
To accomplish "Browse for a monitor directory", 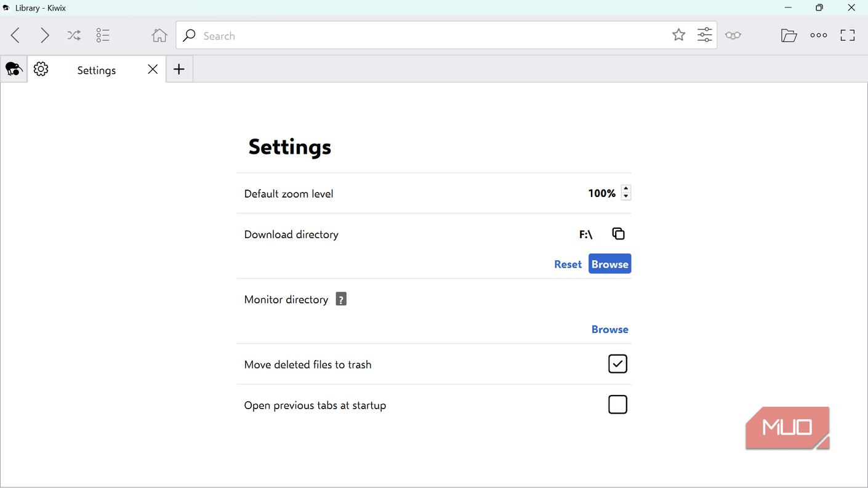I will [x=609, y=329].
